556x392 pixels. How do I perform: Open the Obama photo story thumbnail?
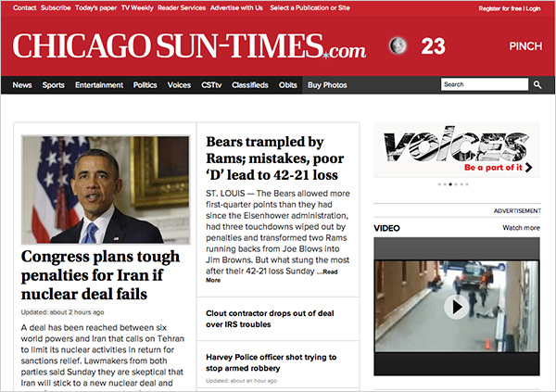pos(106,190)
